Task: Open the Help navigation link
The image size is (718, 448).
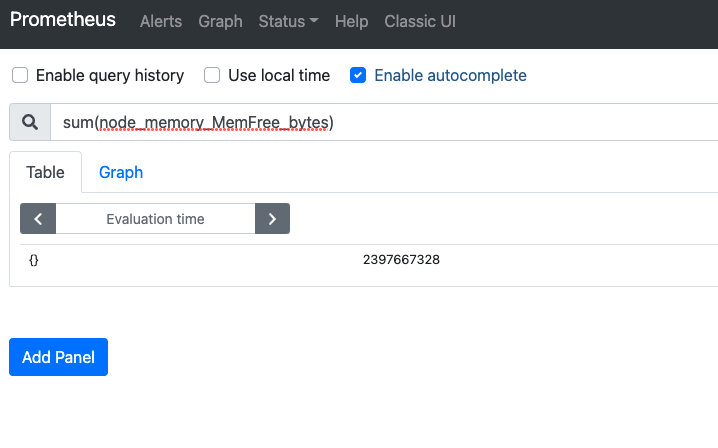Action: [x=351, y=21]
